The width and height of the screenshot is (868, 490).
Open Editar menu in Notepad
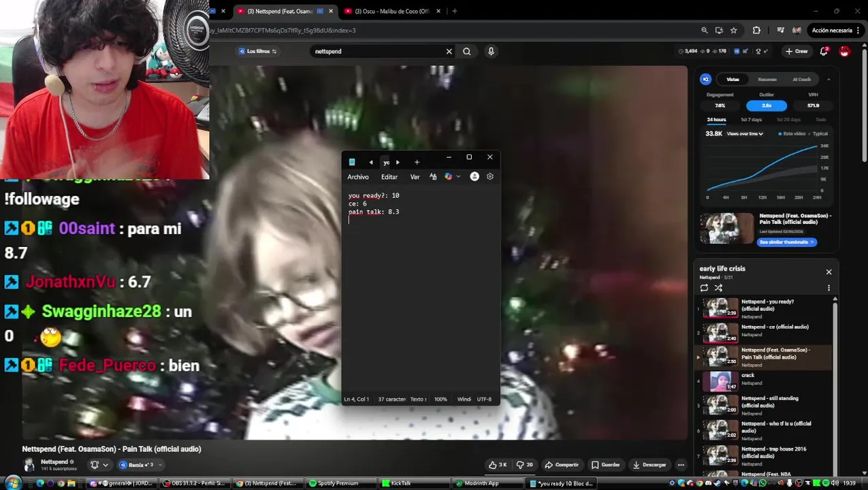click(x=389, y=177)
